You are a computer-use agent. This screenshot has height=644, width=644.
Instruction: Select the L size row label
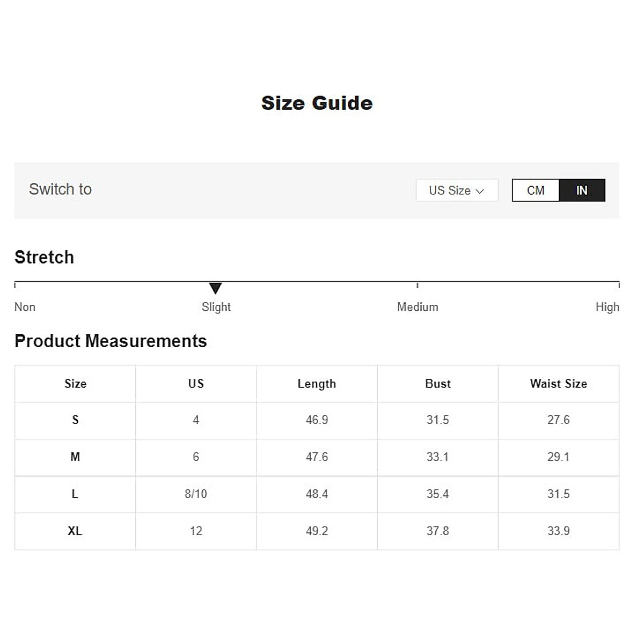tap(75, 494)
